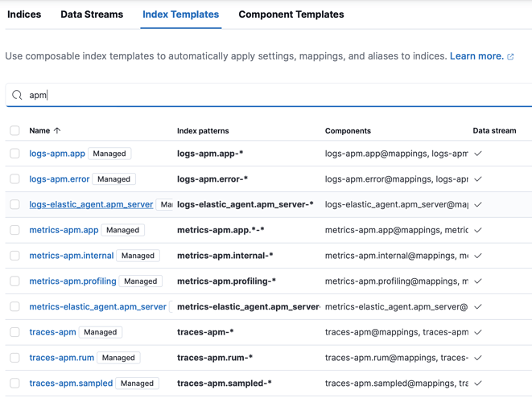Click the data stream checkmark for metrics-apm.internal

click(478, 256)
